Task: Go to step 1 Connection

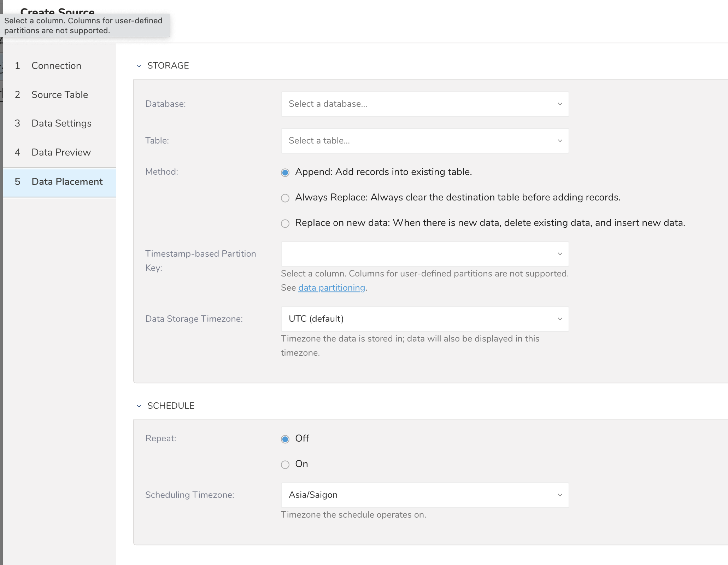Action: tap(56, 66)
